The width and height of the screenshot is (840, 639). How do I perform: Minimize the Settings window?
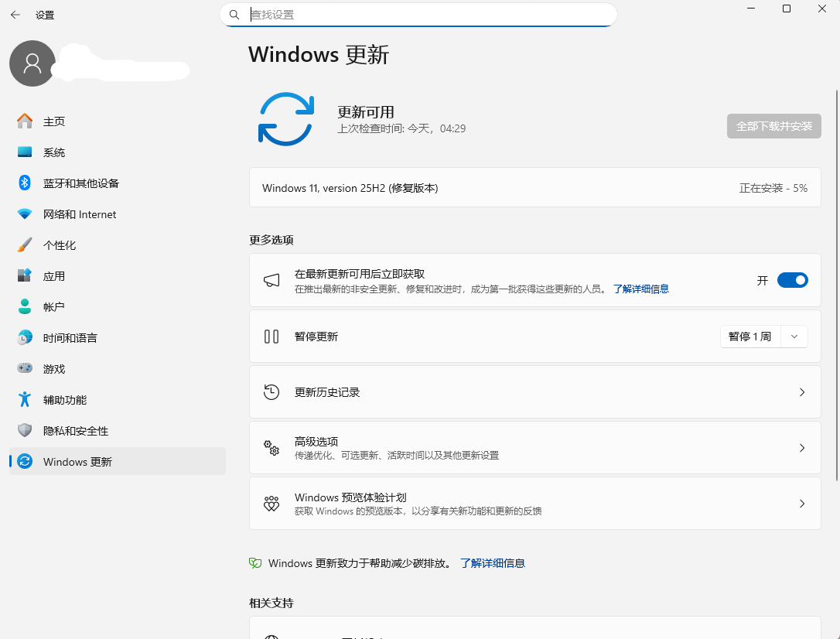click(751, 9)
